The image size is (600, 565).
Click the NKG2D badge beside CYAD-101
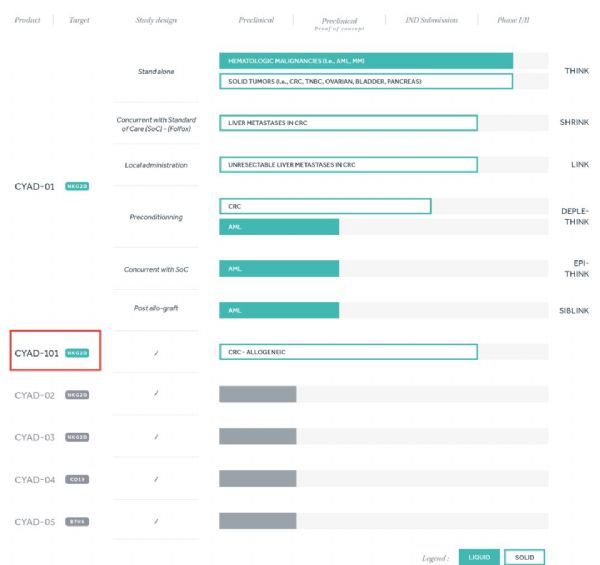coord(77,353)
